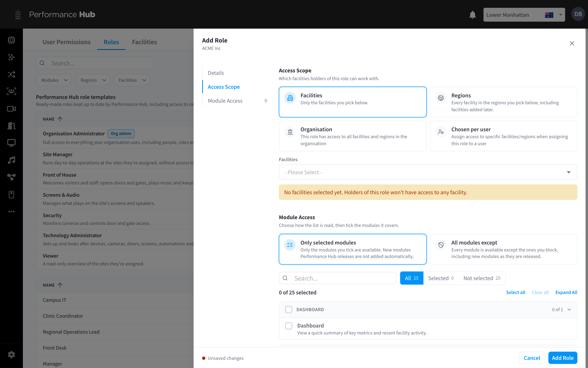Open the screens monitor sidebar icon
This screenshot has height=368, width=588.
[x=11, y=143]
